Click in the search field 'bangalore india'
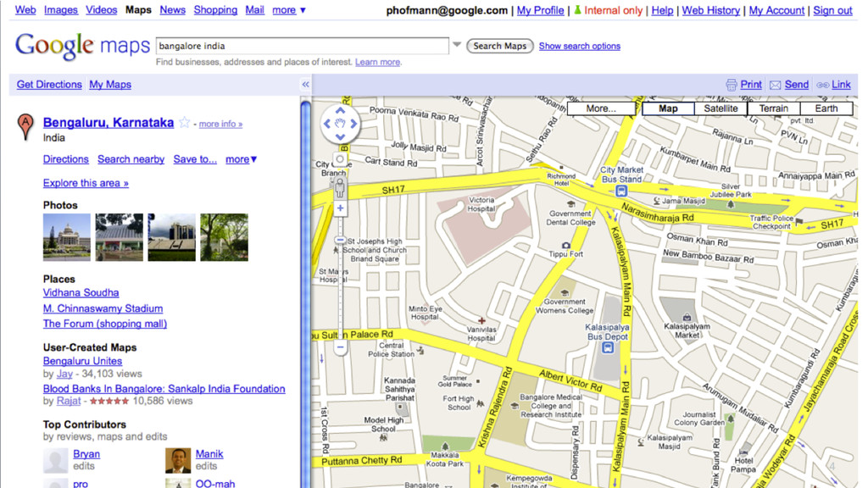Screen dimensions: 868x488 click(x=303, y=46)
